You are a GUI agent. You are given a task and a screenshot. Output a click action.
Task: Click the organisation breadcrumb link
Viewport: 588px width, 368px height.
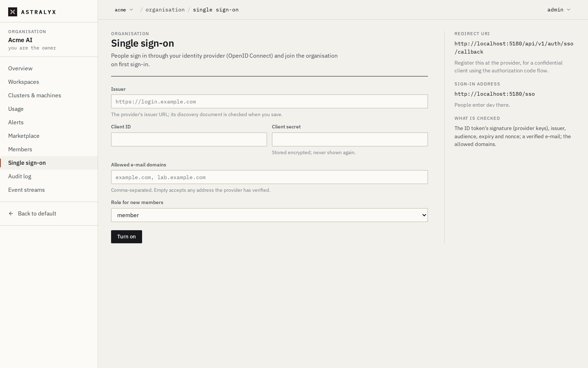[165, 10]
